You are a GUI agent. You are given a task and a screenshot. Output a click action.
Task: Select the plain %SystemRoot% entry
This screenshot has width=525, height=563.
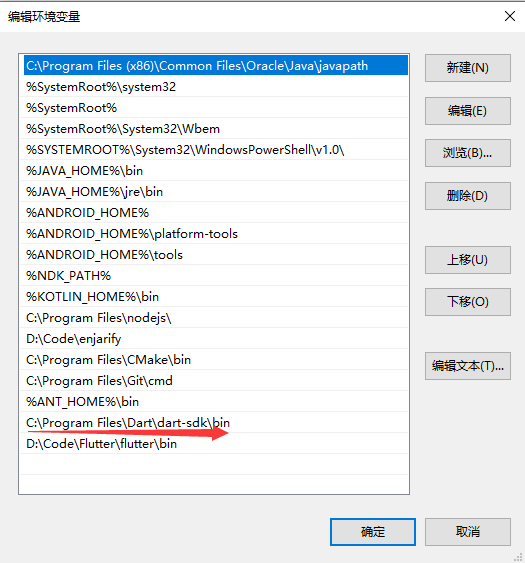(x=214, y=107)
